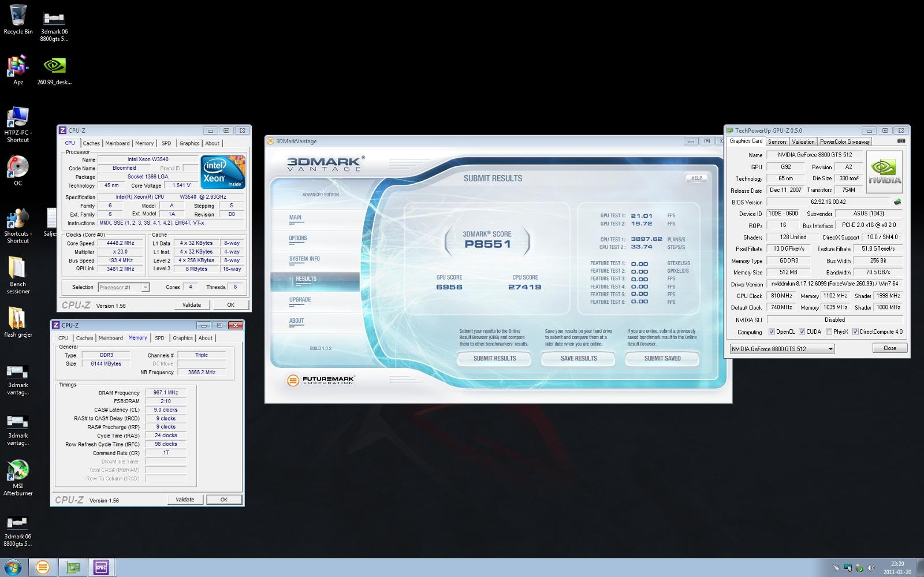Open the flash grejer folder
Viewport: 924px width, 577px height.
click(x=18, y=322)
